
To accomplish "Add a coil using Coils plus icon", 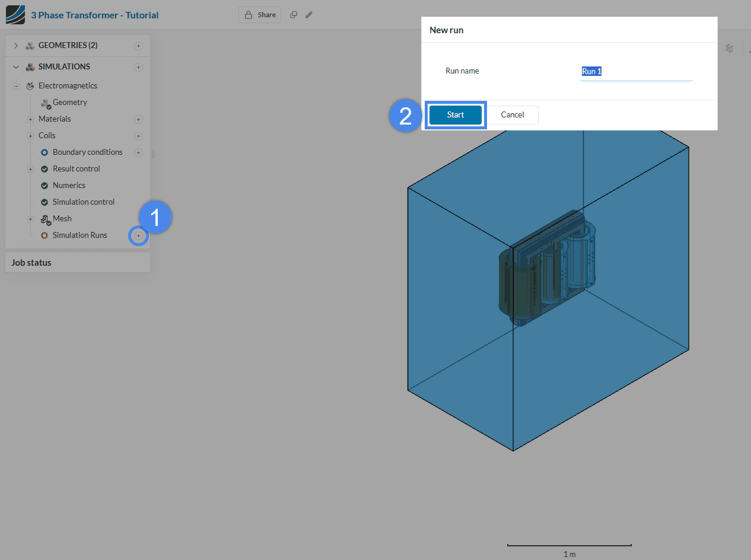I will (138, 136).
